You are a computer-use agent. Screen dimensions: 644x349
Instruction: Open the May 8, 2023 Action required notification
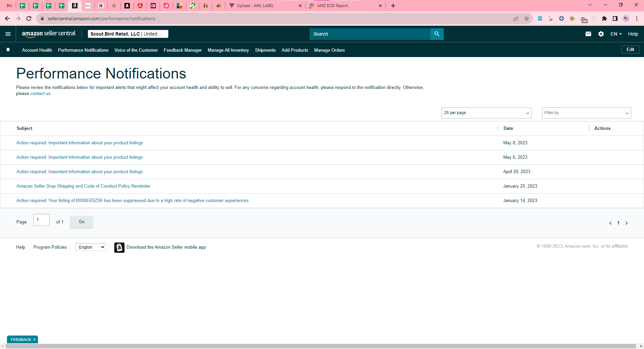79,143
